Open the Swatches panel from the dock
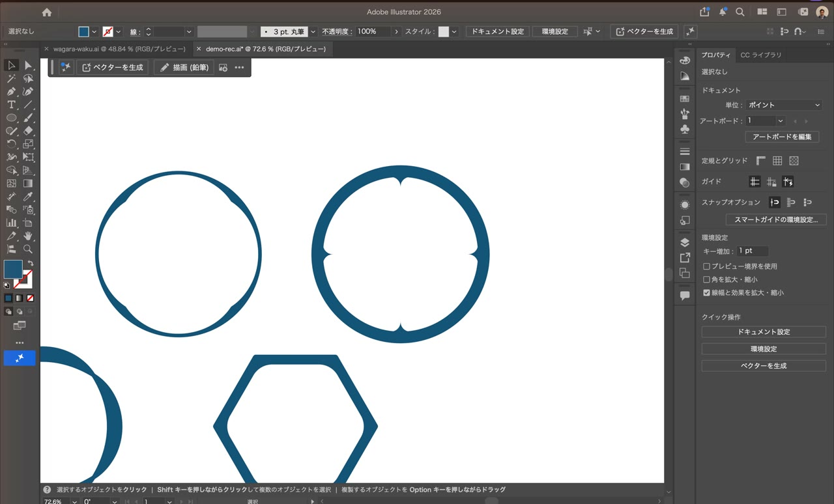Image resolution: width=834 pixels, height=504 pixels. [685, 98]
